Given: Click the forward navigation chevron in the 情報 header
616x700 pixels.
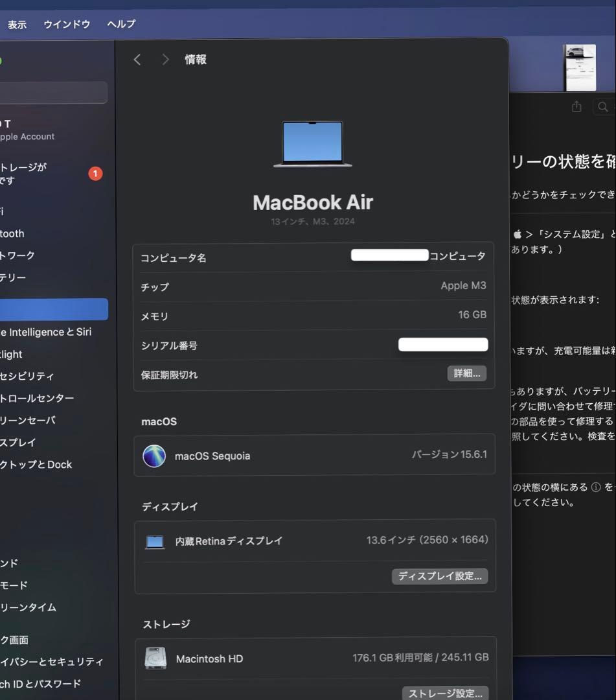Looking at the screenshot, I should pyautogui.click(x=165, y=59).
